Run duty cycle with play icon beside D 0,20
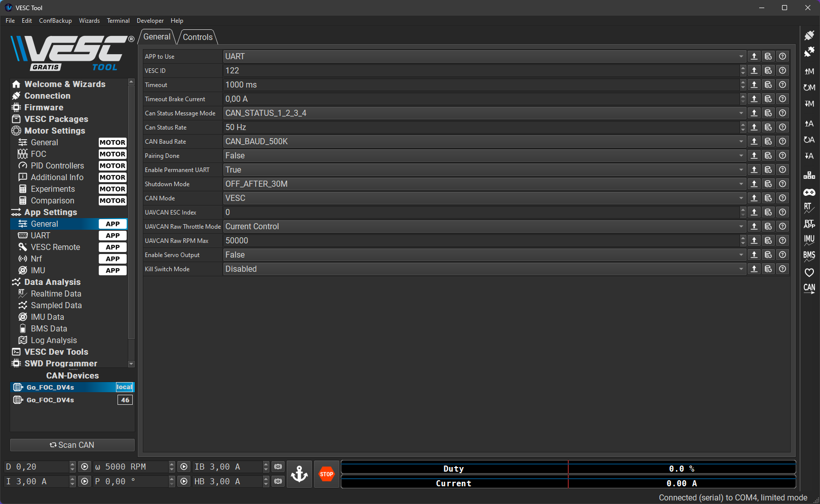Screen dimensions: 820x504 click(x=85, y=467)
